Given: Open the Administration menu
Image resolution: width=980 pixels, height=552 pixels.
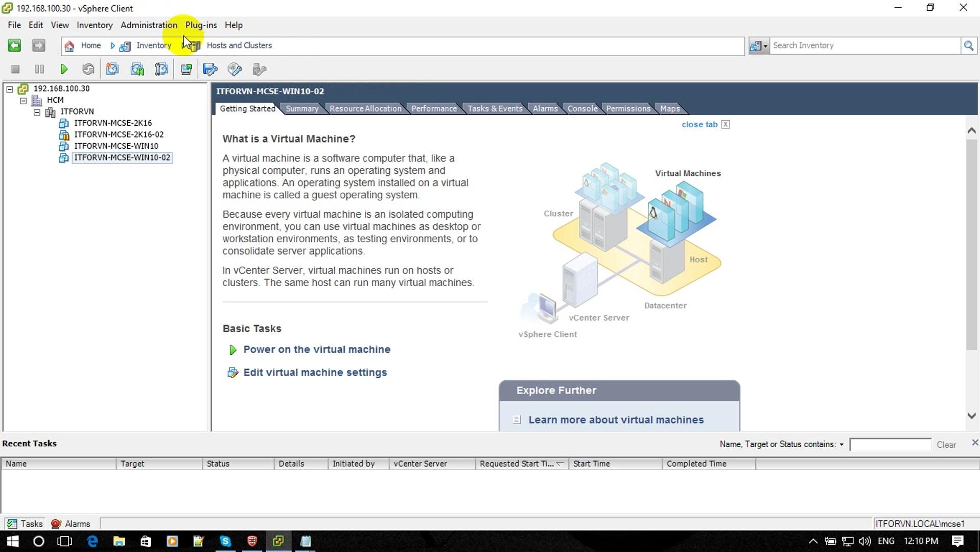Looking at the screenshot, I should tap(149, 25).
